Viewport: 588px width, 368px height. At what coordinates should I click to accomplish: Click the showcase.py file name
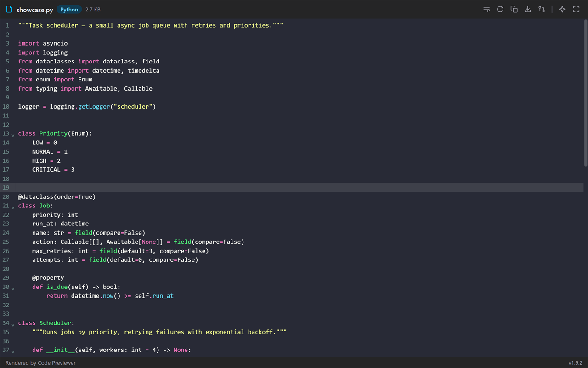tap(35, 10)
